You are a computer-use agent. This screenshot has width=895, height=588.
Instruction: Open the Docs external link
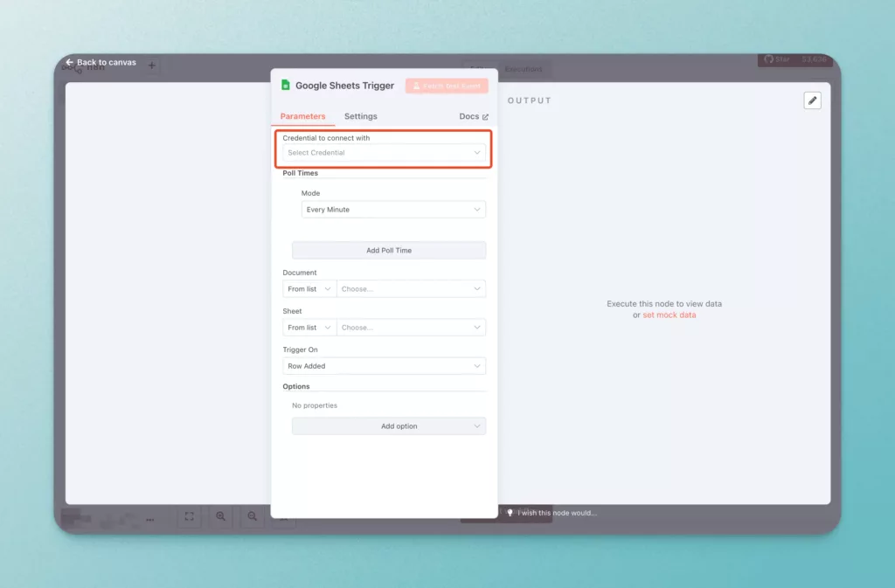tap(474, 116)
